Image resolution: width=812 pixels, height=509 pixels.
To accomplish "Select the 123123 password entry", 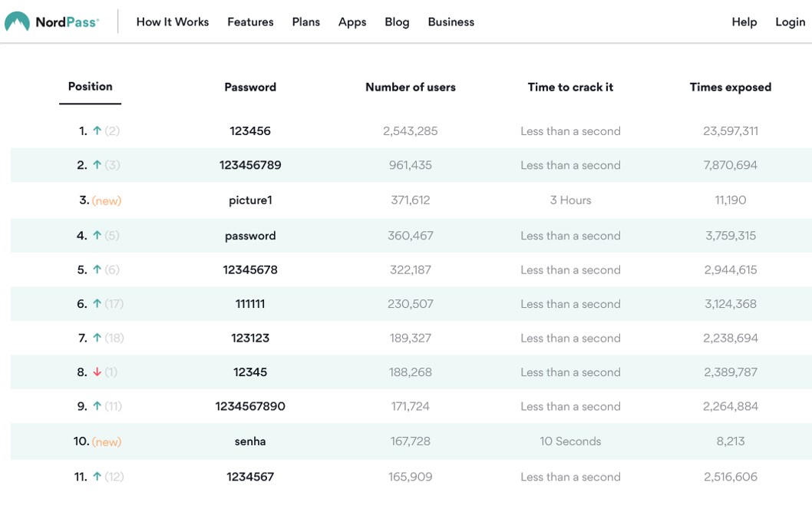I will (250, 338).
